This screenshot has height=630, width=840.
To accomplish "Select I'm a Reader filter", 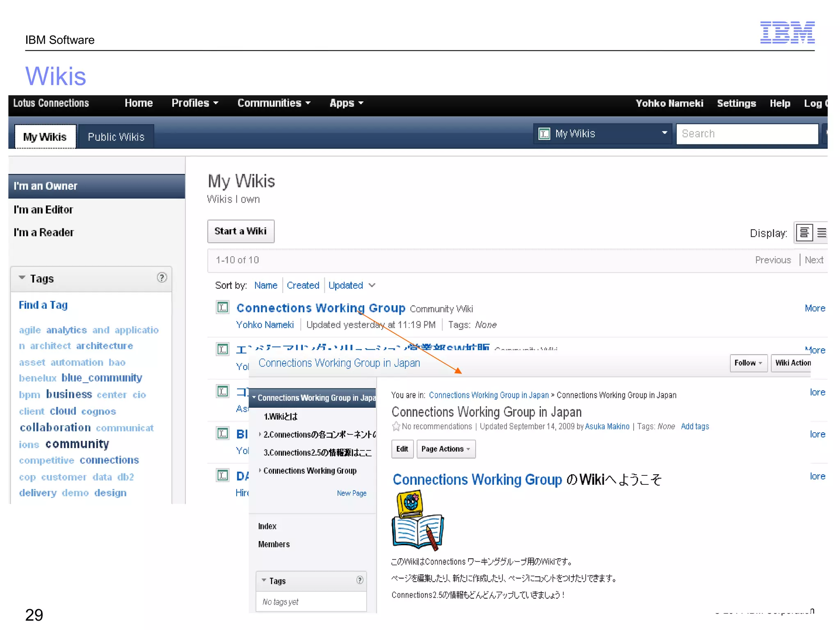I will coord(44,233).
